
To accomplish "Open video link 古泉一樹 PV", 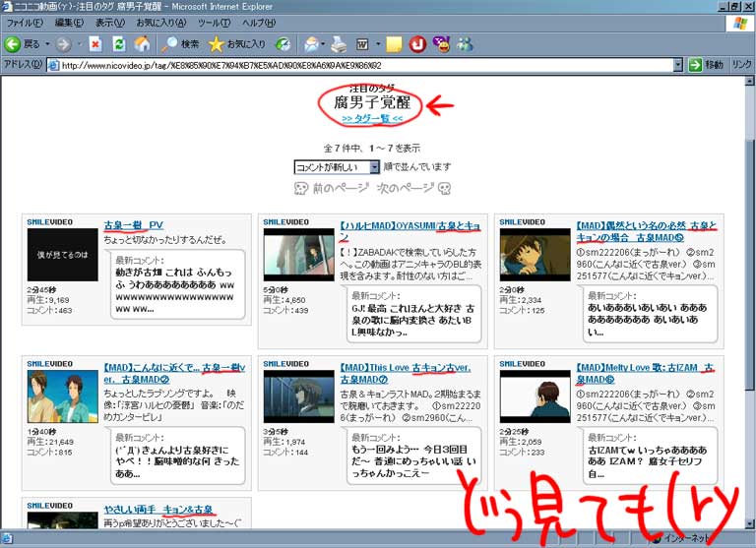I will point(134,225).
